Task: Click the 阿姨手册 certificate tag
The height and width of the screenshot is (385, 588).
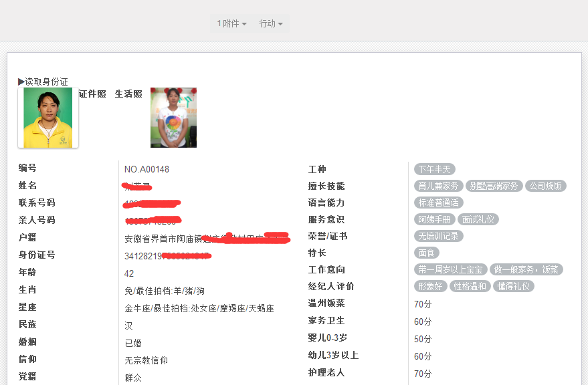Action: (x=435, y=219)
